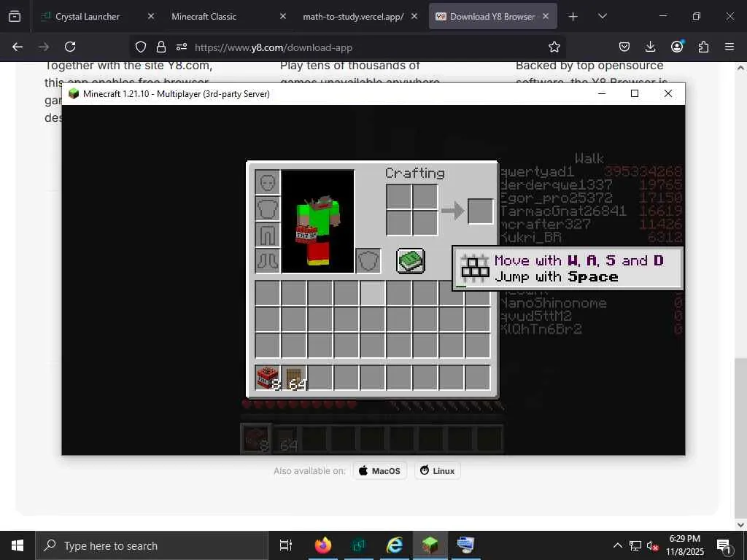
Task: Open the Firefox View icon
Action: (x=15, y=17)
